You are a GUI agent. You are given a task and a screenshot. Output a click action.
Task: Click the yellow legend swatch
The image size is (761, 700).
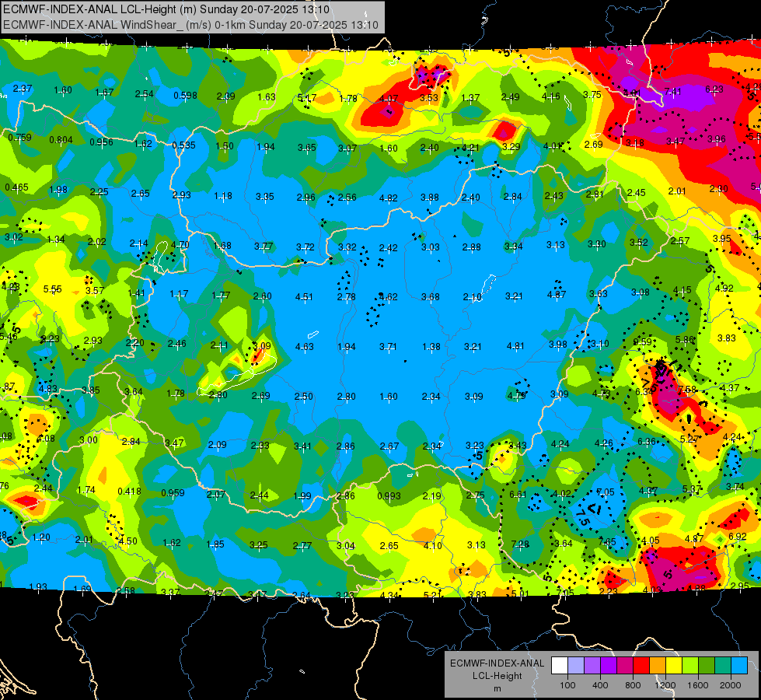coord(674,666)
